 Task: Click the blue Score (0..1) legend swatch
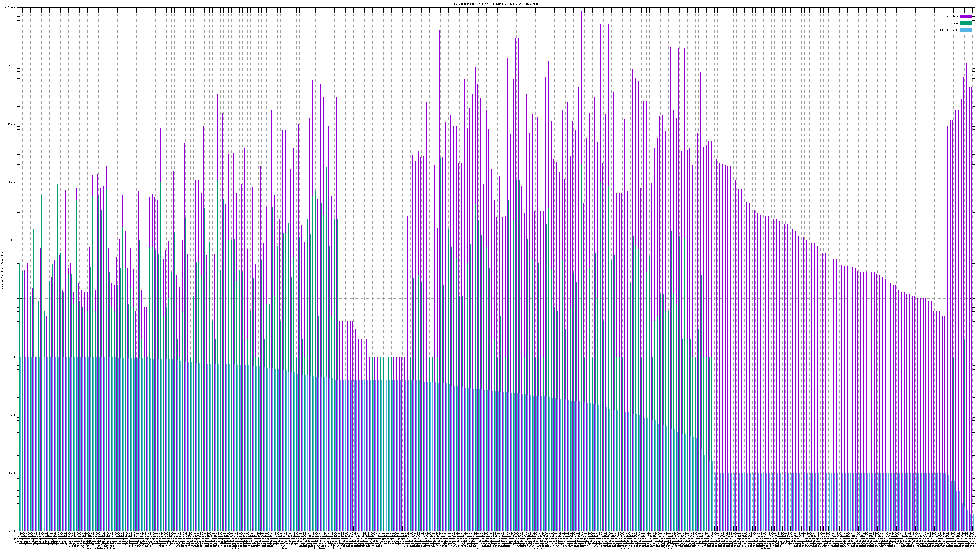coord(966,30)
